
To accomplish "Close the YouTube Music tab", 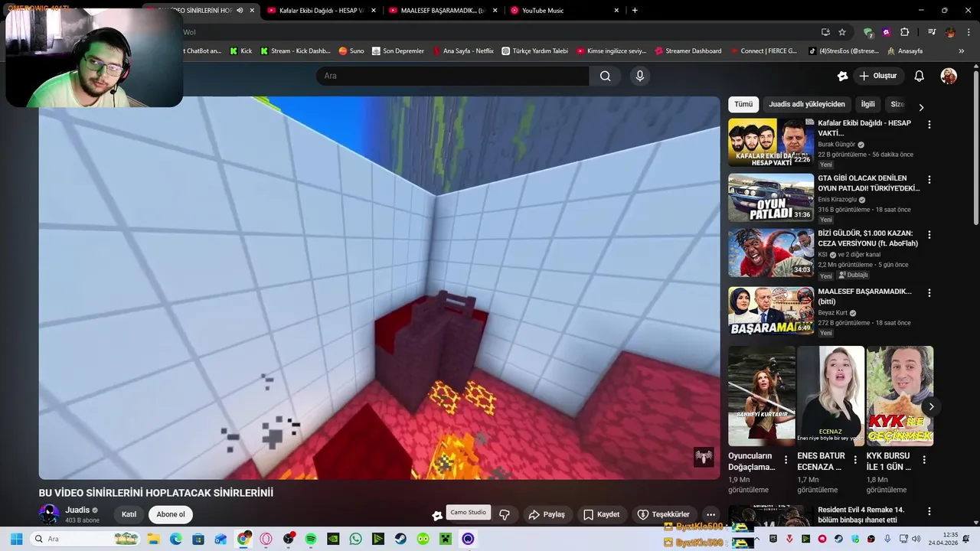I will 616,11.
